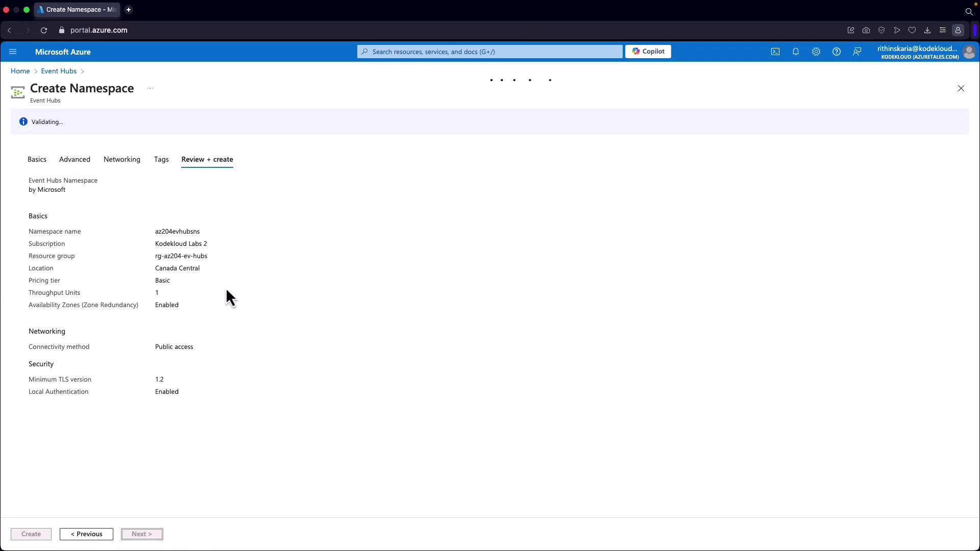Open Azure Cloud Shell icon
980x551 pixels.
775,52
